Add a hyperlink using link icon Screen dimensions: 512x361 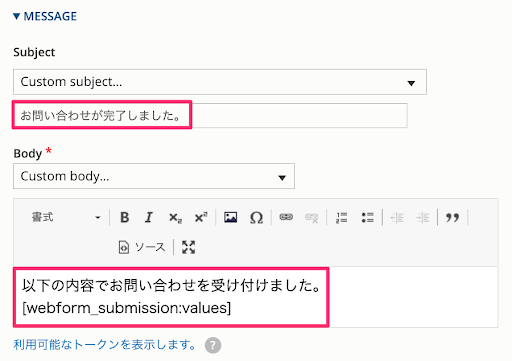point(286,218)
